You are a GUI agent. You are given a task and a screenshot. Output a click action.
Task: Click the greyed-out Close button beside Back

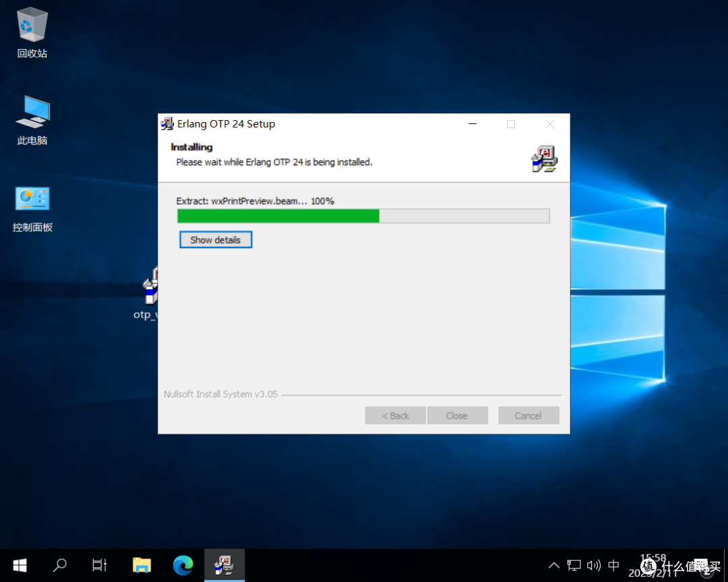point(457,415)
